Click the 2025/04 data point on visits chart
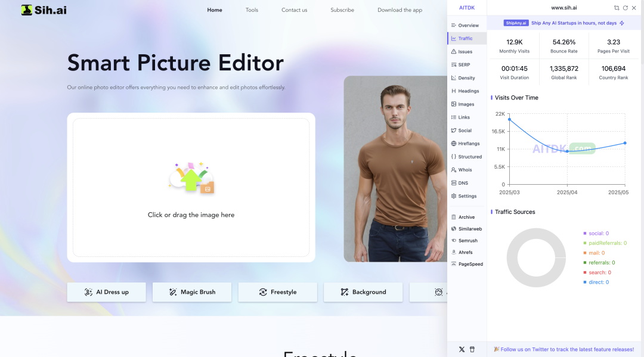The width and height of the screenshot is (644, 357). (x=567, y=151)
